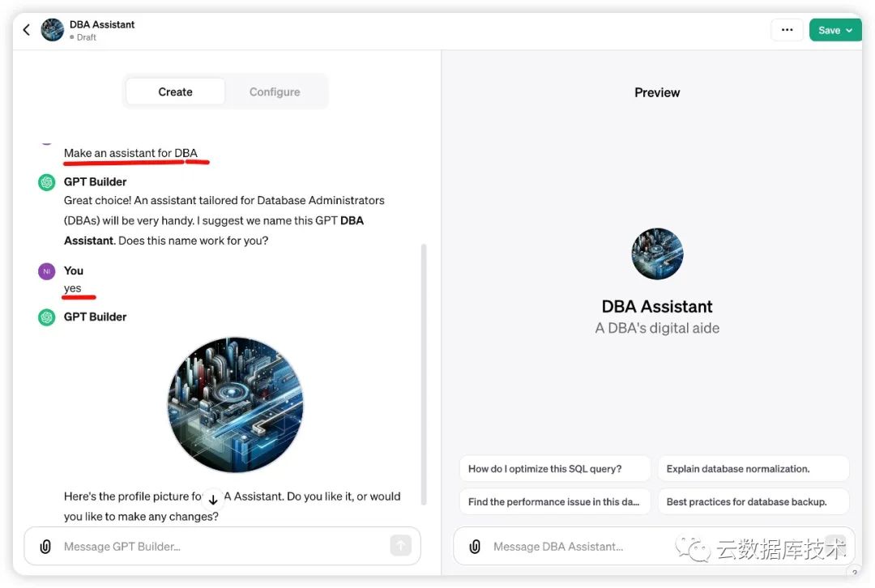The width and height of the screenshot is (875, 588).
Task: Choose 'Explain database normalization.' suggestion
Action: tap(753, 469)
